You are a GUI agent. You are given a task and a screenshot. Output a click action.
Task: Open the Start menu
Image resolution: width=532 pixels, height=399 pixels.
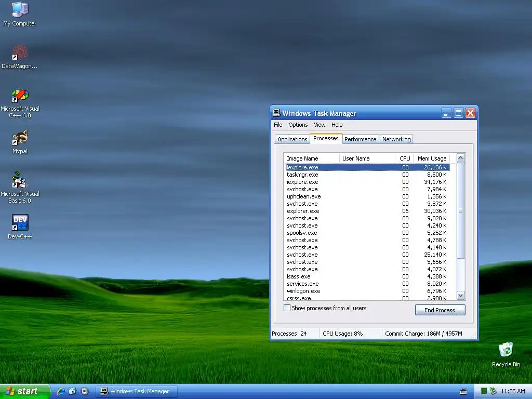click(x=25, y=391)
